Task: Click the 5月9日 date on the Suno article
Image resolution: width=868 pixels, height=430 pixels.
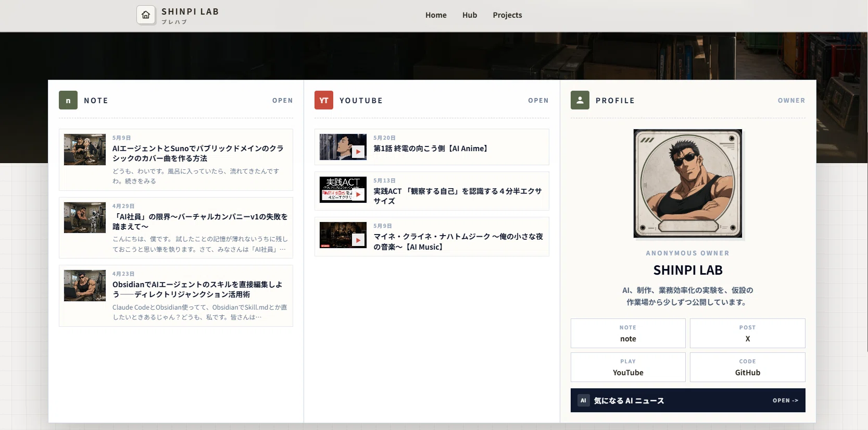Action: [121, 138]
